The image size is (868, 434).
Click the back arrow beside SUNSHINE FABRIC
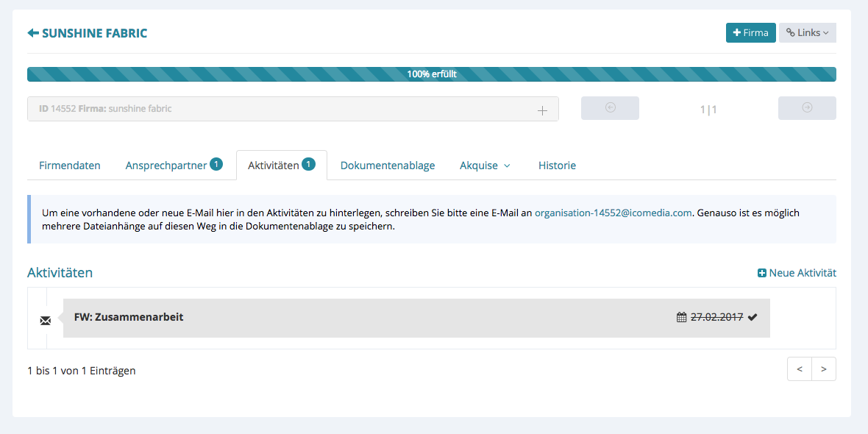tap(33, 33)
